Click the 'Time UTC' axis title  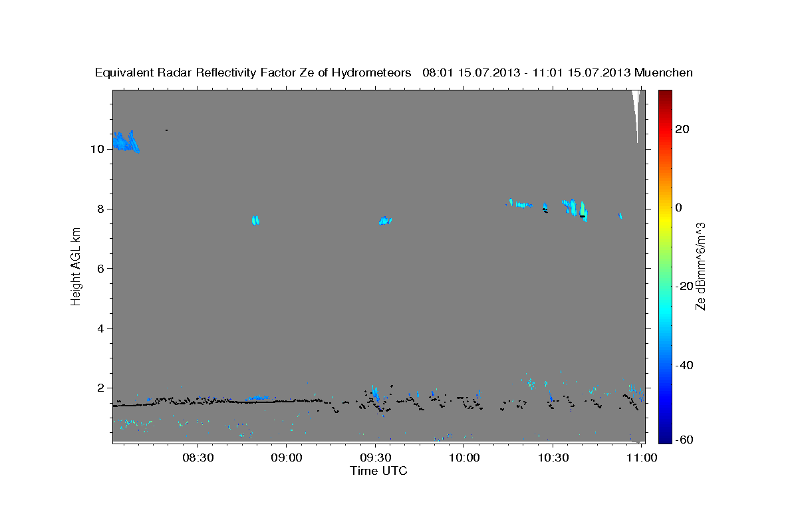point(378,471)
